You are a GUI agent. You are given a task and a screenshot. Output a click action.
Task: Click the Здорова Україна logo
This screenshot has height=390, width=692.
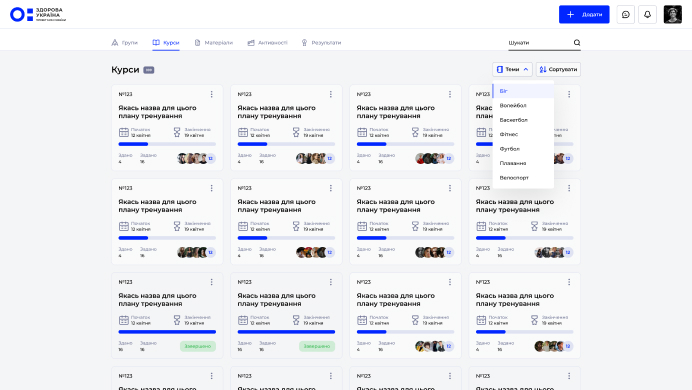point(38,14)
